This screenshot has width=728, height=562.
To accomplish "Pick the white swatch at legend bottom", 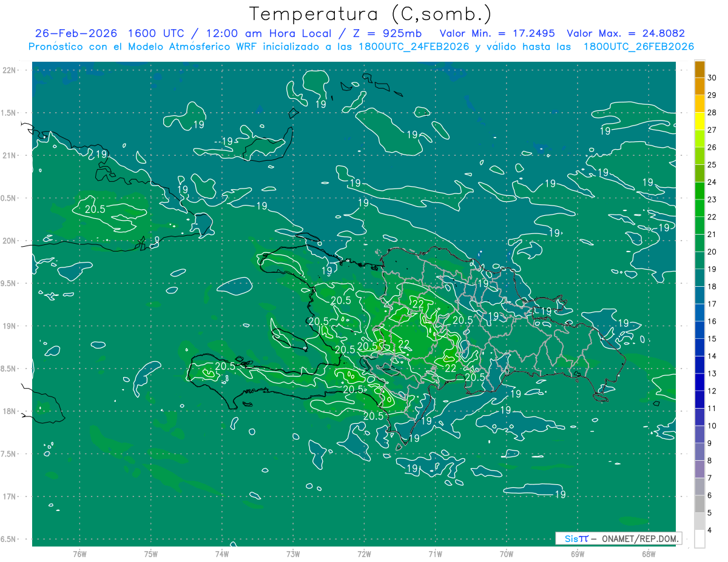I will 699,539.
